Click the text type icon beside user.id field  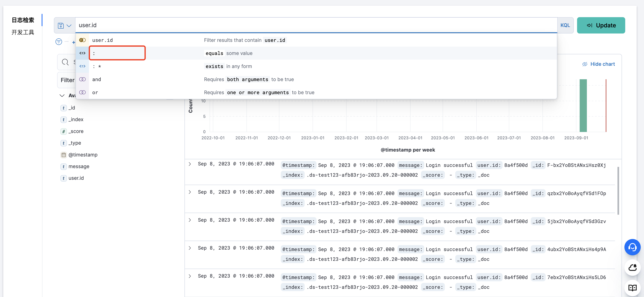63,178
